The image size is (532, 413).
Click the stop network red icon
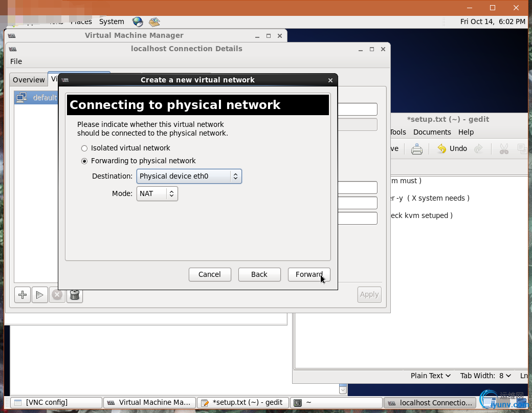(57, 295)
